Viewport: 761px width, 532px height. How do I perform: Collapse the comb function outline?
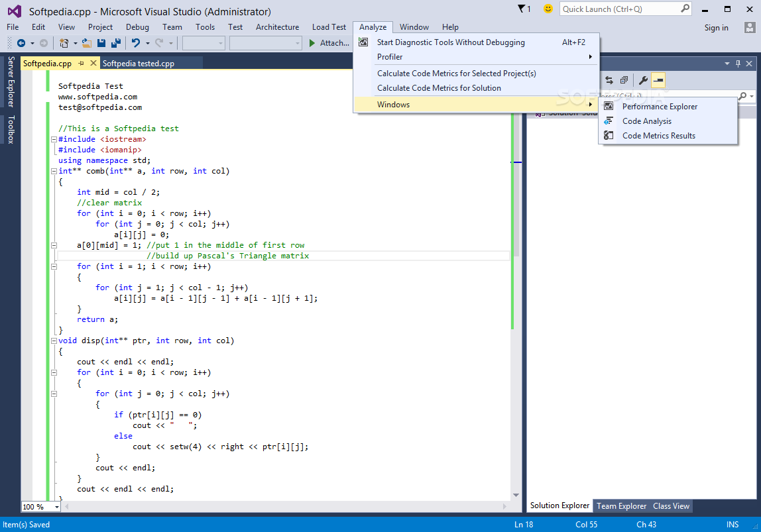[x=54, y=171]
